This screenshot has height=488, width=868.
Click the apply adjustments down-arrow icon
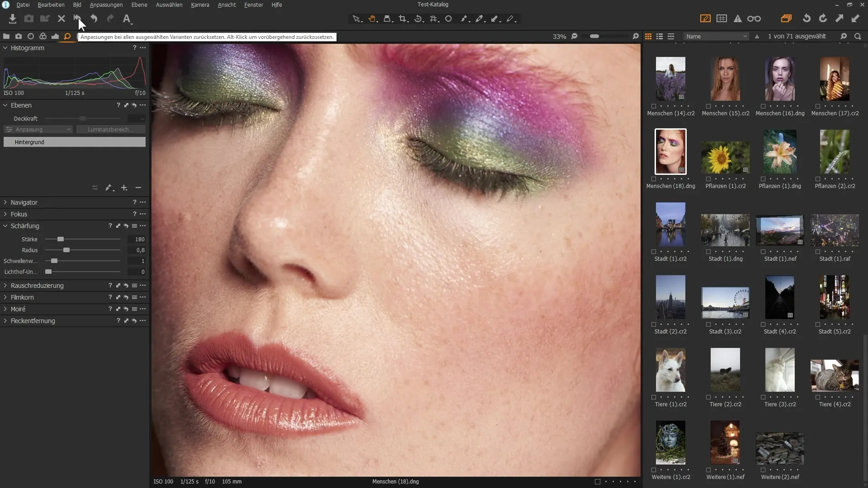(855, 19)
